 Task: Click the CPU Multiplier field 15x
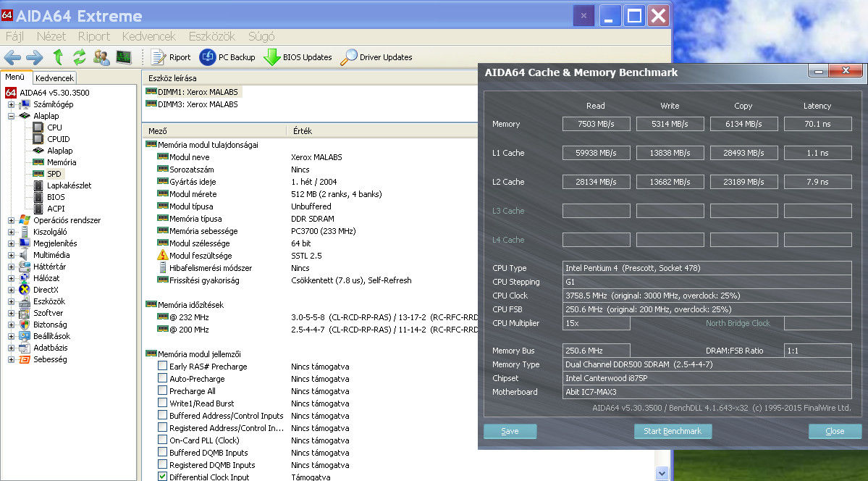tap(597, 323)
